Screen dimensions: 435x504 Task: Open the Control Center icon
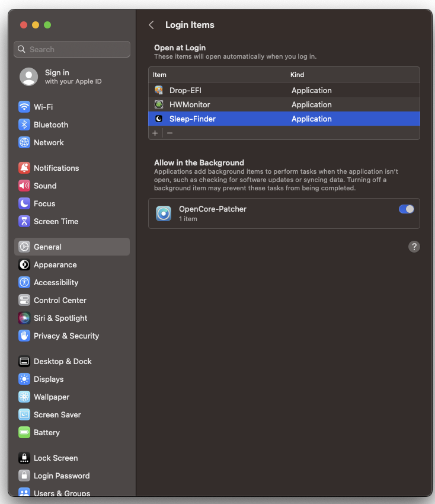(24, 300)
